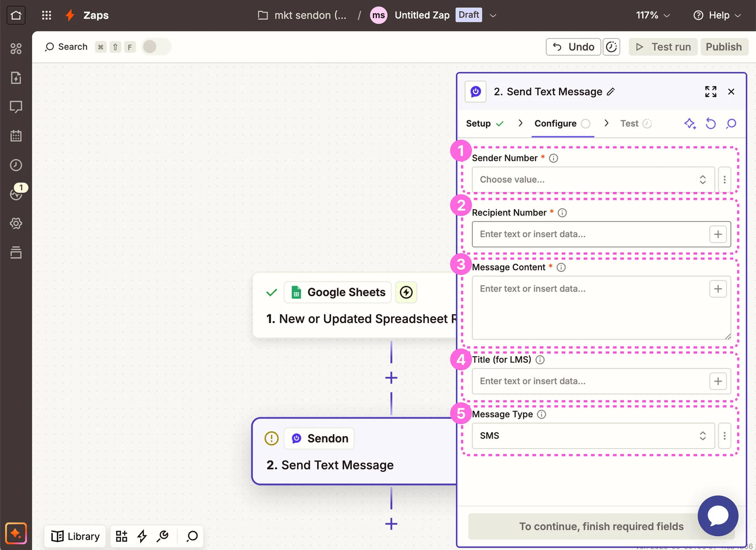This screenshot has height=550, width=756.
Task: Open the apps grid menu icon
Action: coord(46,15)
